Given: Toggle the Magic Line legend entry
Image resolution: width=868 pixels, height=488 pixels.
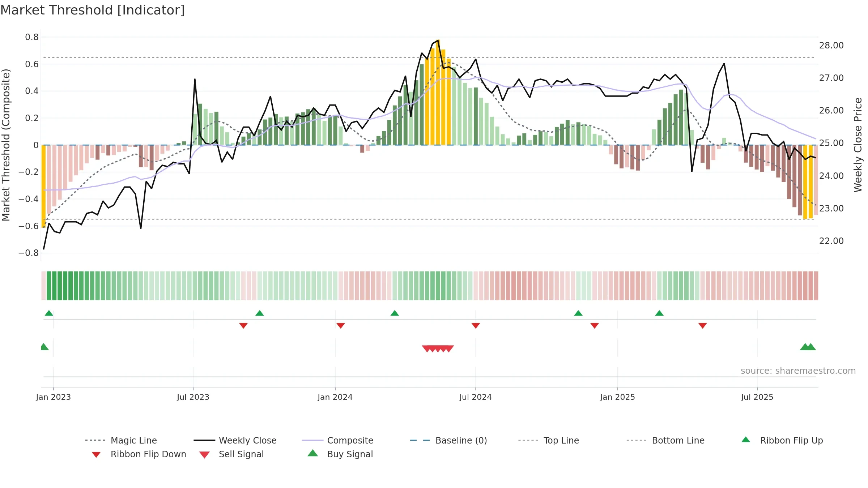Looking at the screenshot, I should coord(121,440).
